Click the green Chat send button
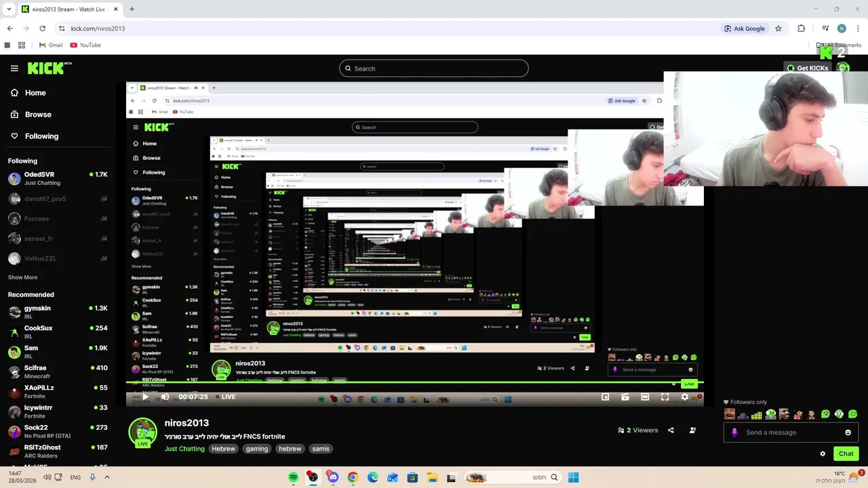The image size is (868, 488). click(x=846, y=453)
